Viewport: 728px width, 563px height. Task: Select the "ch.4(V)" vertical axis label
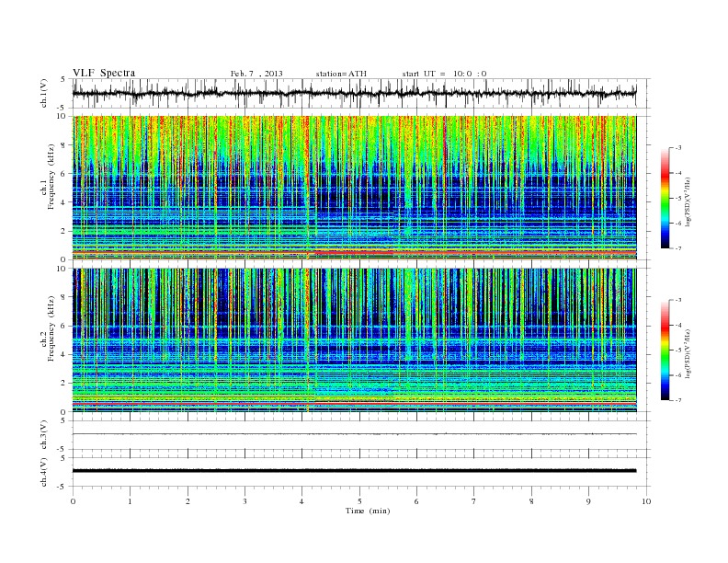pos(44,472)
